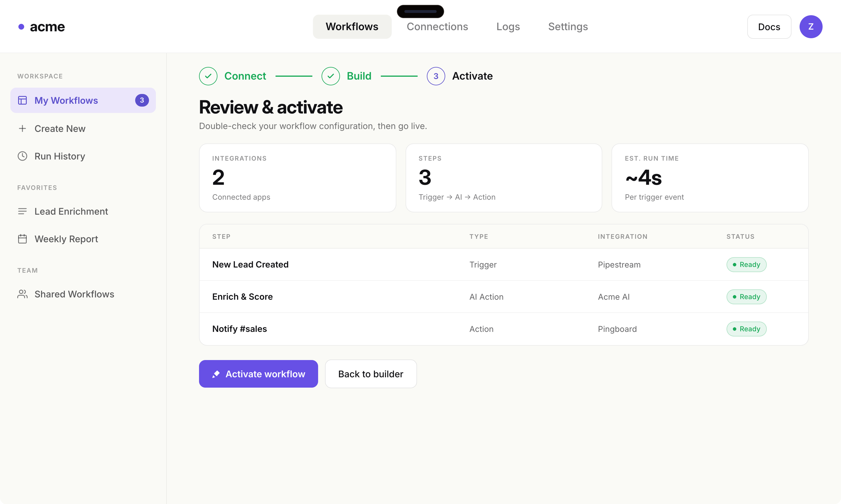
Task: Click the Per trigger event caption
Action: 654,197
